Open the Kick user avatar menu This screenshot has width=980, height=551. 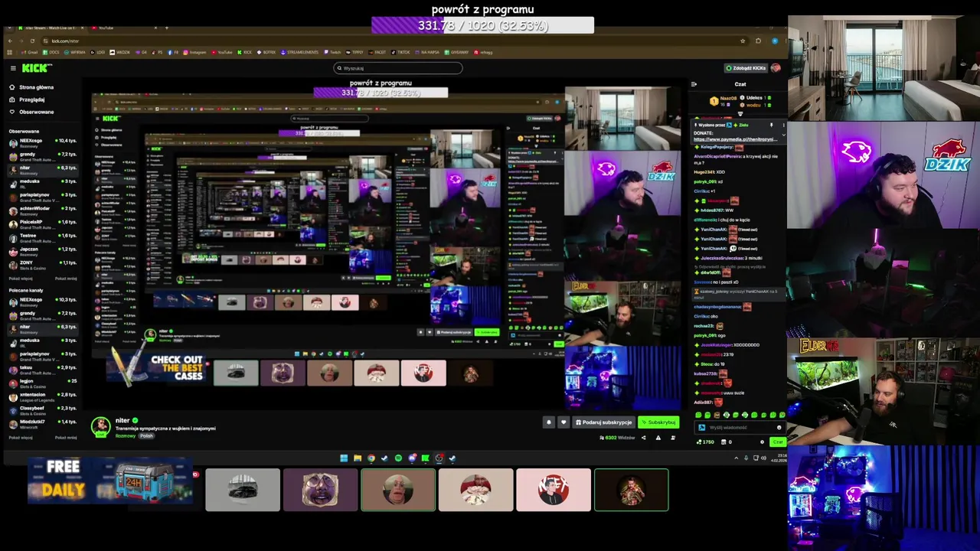pyautogui.click(x=776, y=67)
